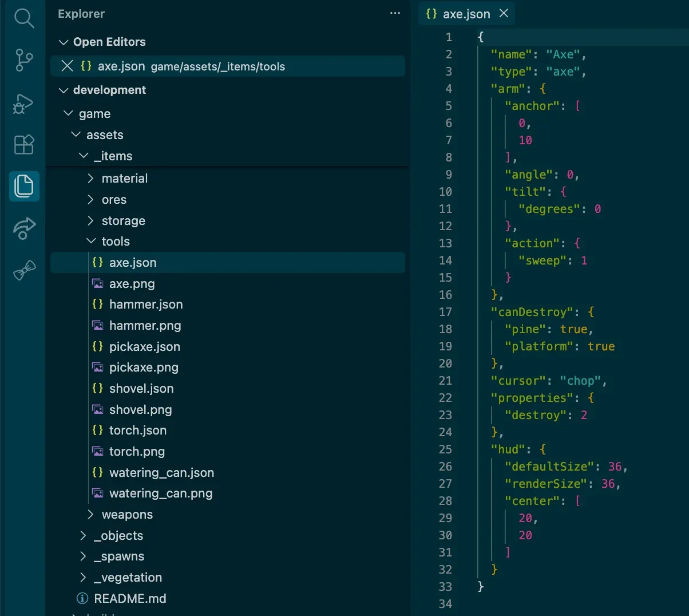Click the "defaultSize" key in editor
The height and width of the screenshot is (616, 689).
point(549,467)
